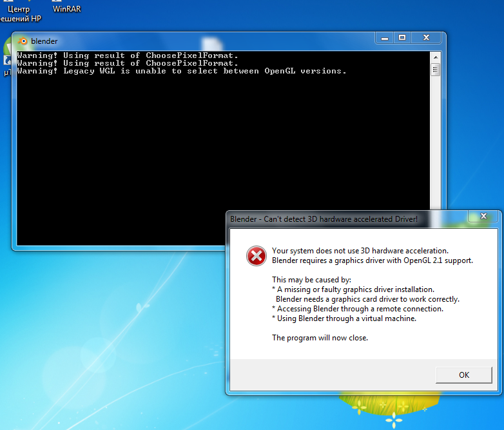Click the console scrollbar up arrow
Viewport: 504px width, 430px height.
[436, 57]
